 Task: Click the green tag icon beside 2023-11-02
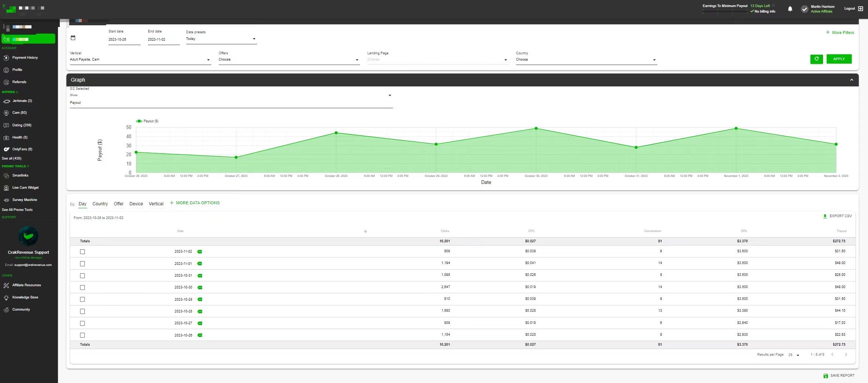pos(200,252)
